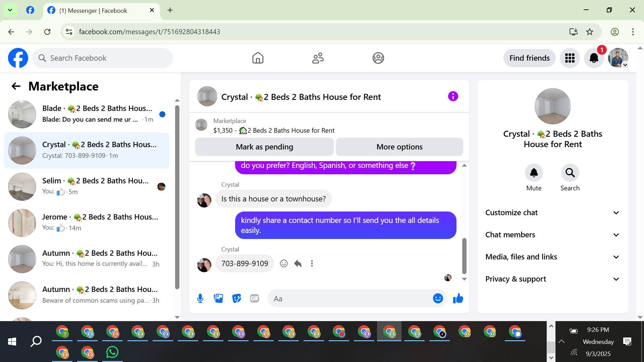This screenshot has width=644, height=362.
Task: Mute the Crystal conversation
Action: (534, 173)
